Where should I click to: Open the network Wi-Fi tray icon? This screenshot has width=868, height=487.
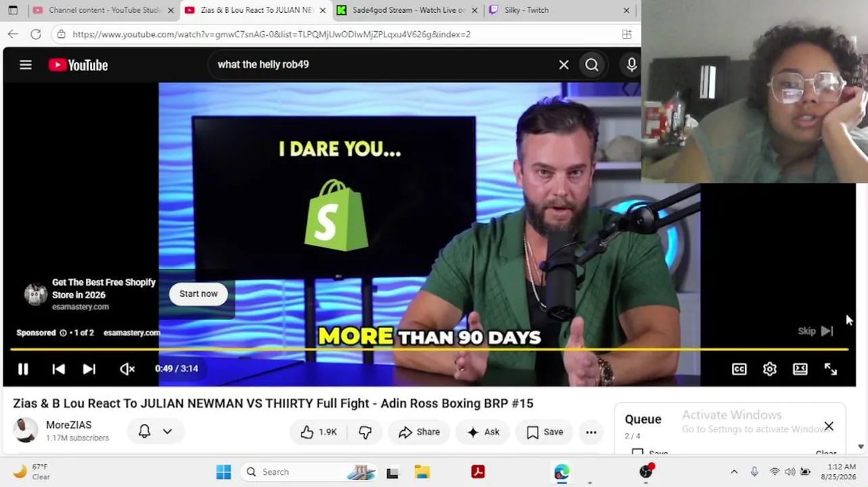coord(775,472)
